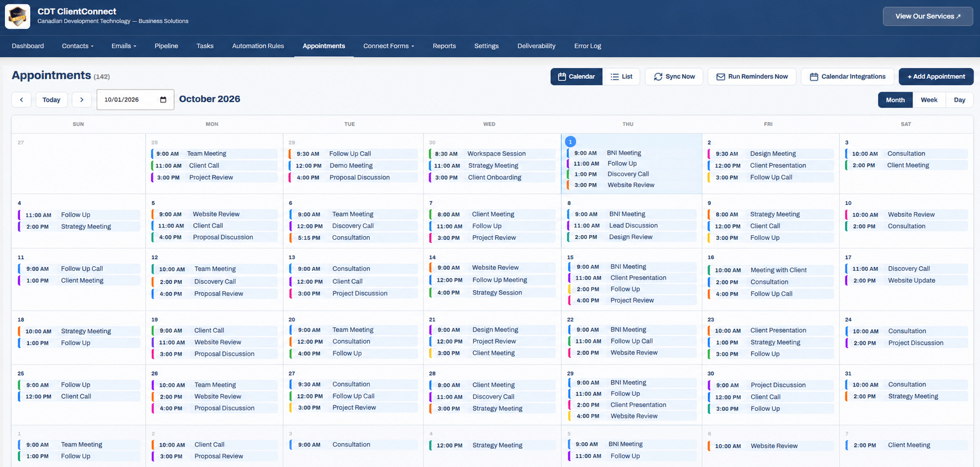Switch to List view
The image size is (980, 467).
(x=621, y=77)
